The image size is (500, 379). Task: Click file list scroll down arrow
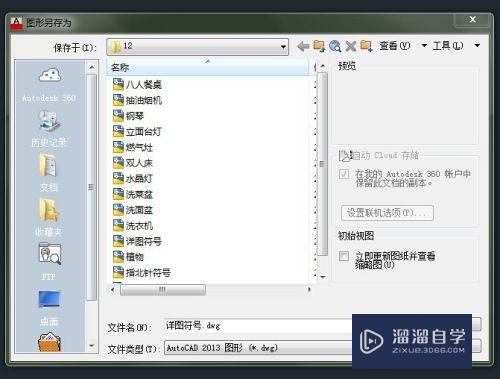[x=322, y=277]
